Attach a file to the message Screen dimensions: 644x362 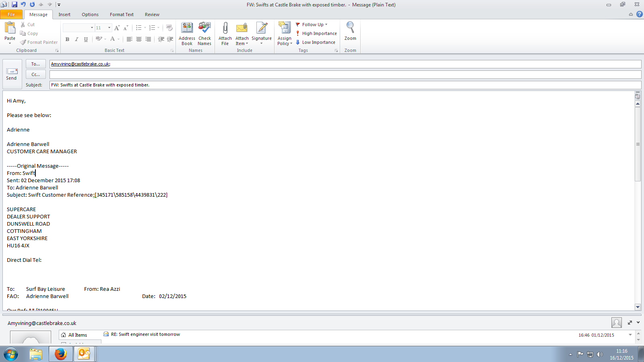pyautogui.click(x=225, y=34)
